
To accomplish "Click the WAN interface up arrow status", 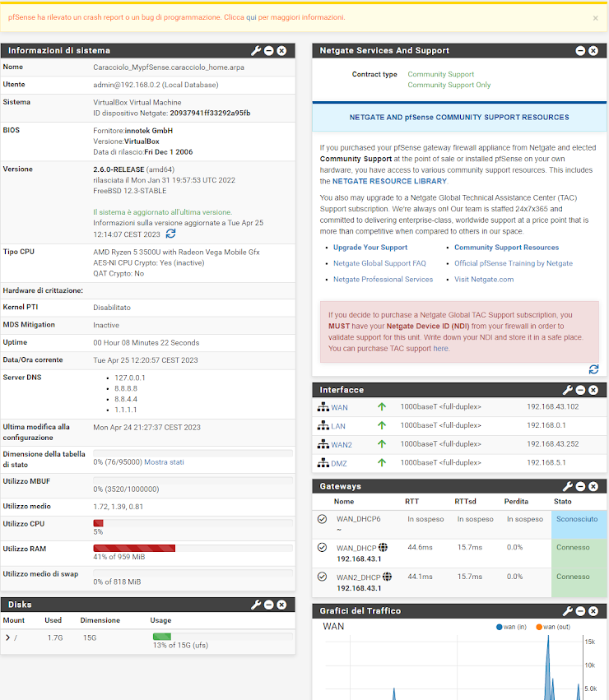I will 382,406.
